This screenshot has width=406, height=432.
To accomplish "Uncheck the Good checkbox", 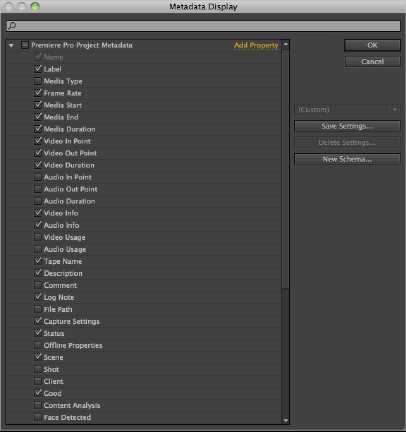I will (38, 393).
